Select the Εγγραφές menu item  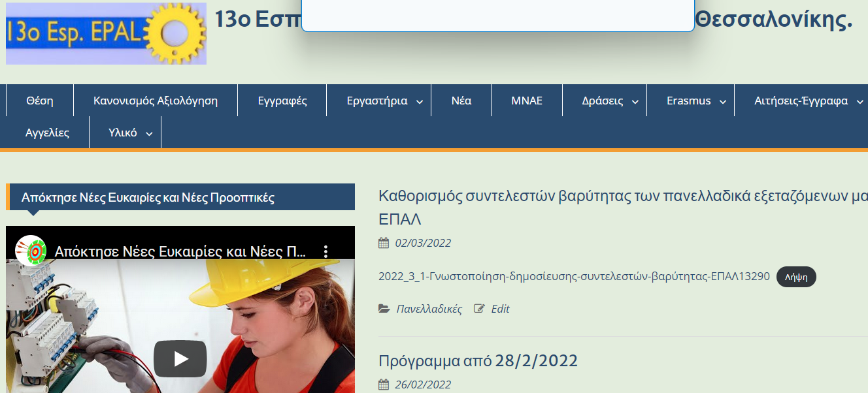pos(282,101)
